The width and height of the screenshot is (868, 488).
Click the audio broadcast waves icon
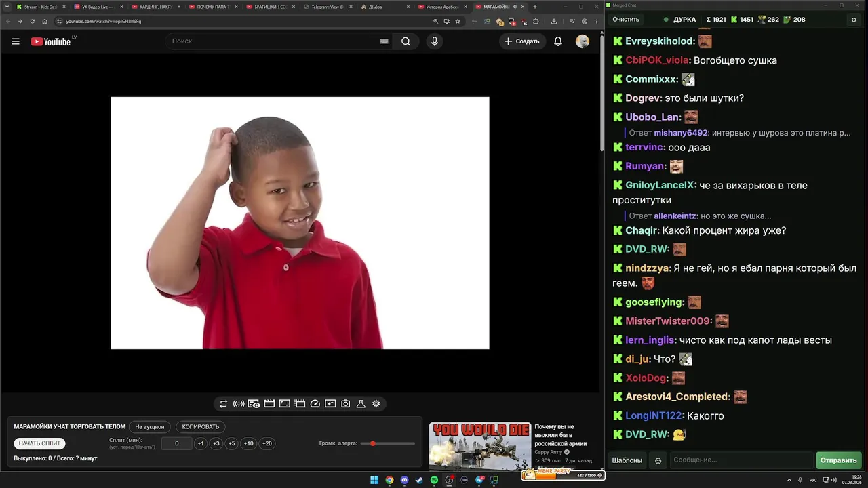239,404
